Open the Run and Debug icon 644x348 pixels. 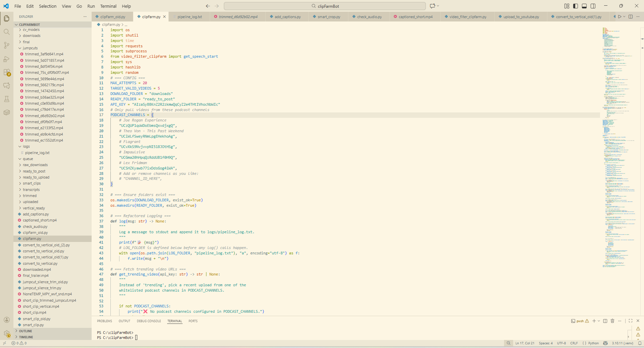[x=6, y=59]
